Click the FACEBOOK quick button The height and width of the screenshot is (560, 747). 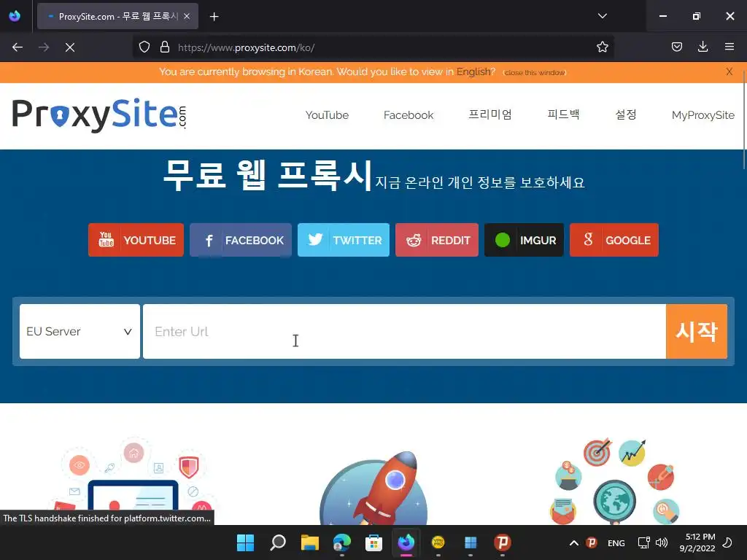coord(241,240)
